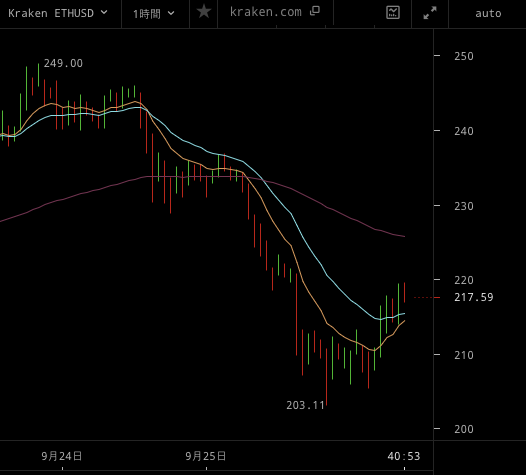This screenshot has width=526, height=475.
Task: Click the chevron beside Kraken ETHUSD
Action: click(x=104, y=12)
